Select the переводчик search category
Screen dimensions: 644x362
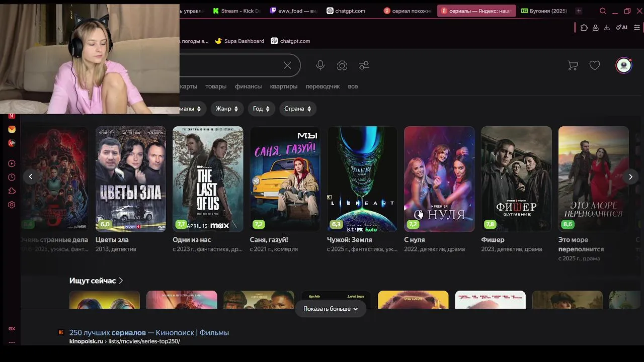tap(323, 86)
